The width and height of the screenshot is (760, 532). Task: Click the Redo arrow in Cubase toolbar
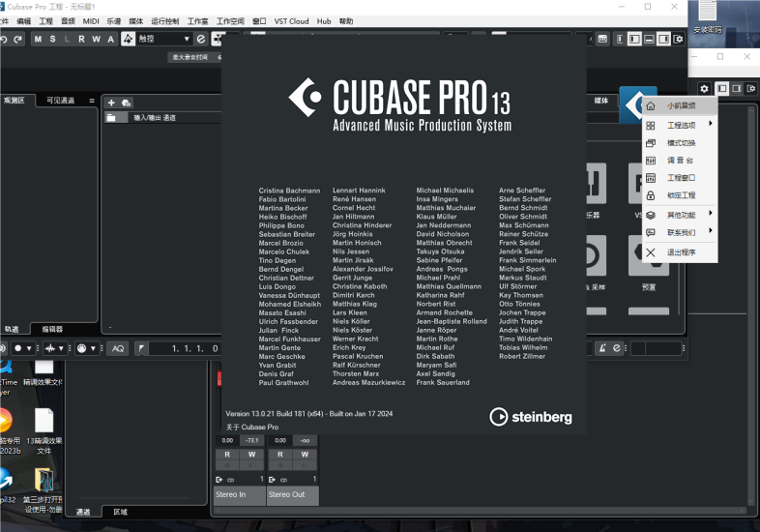[x=18, y=40]
